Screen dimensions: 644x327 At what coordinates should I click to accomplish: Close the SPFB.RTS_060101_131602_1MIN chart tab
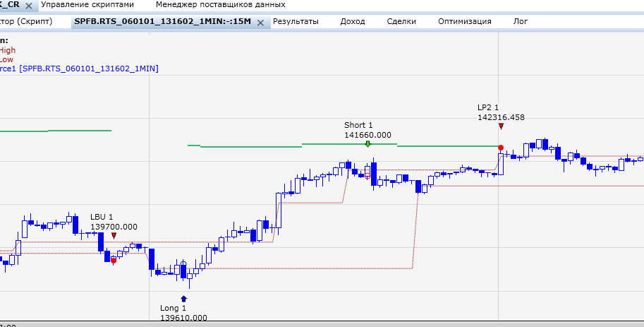tap(260, 23)
